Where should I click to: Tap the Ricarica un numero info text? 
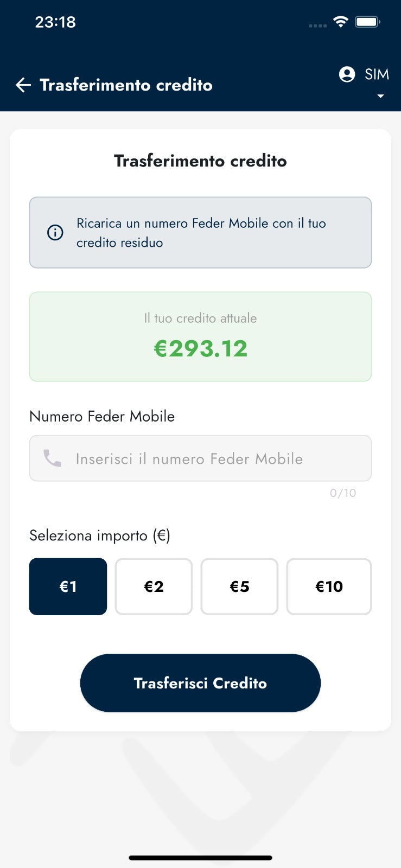[x=201, y=233]
